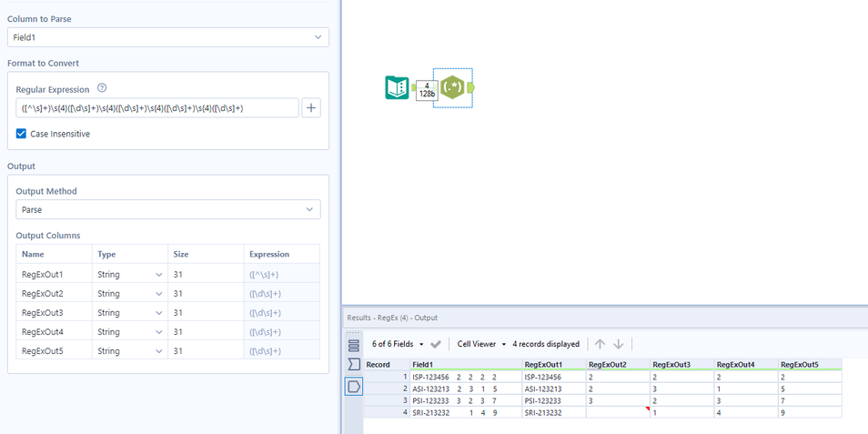This screenshot has width=868, height=434.
Task: Click the RegExOut5 name cell
Action: tap(55, 351)
